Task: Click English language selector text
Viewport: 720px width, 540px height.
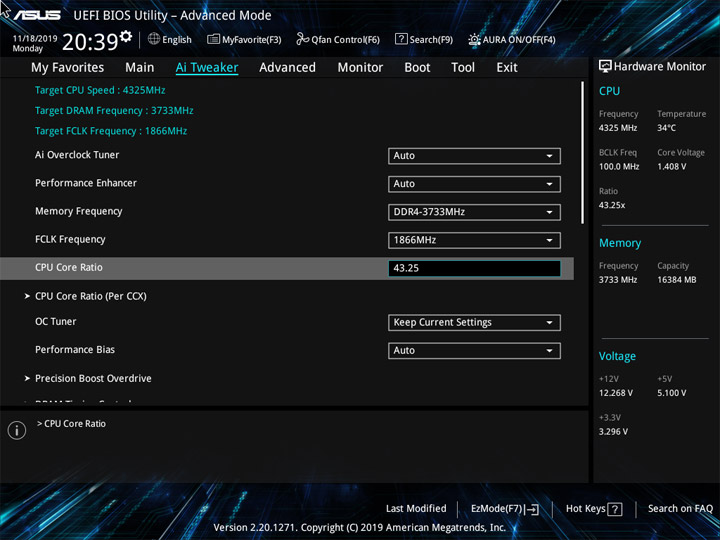Action: (x=177, y=40)
